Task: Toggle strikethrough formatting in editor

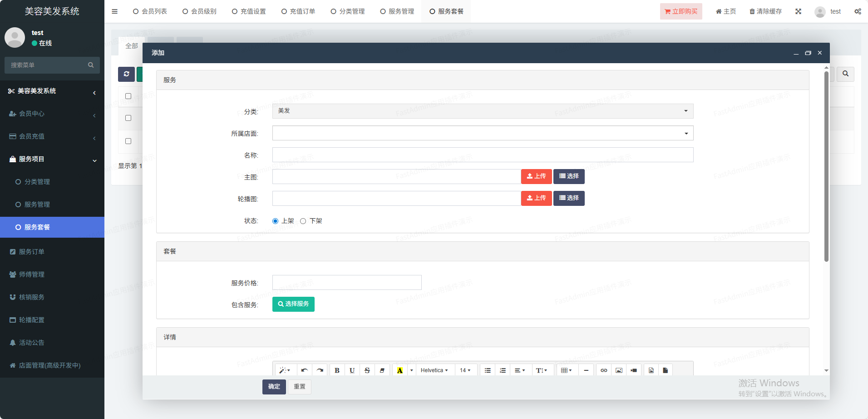Action: [x=367, y=370]
